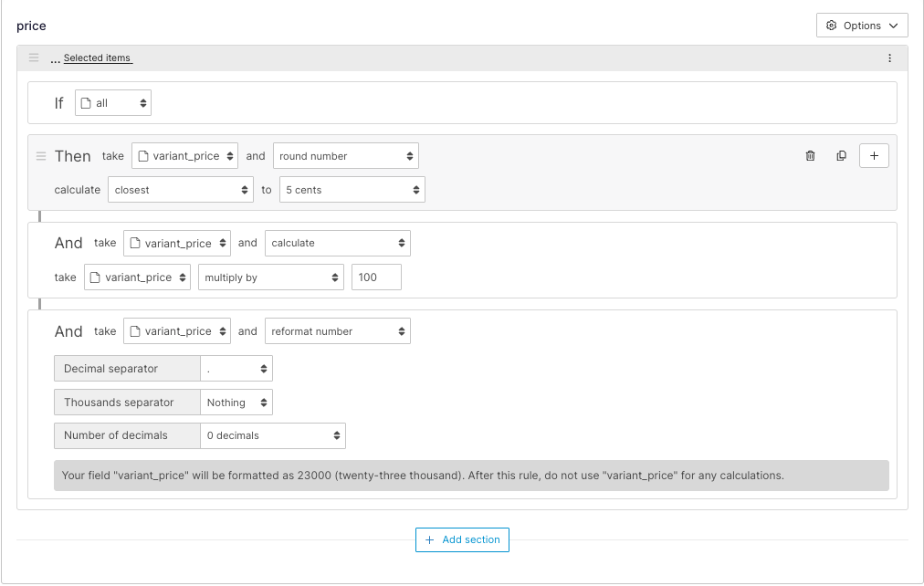Open the Selected items link
The width and height of the screenshot is (924, 586).
[97, 58]
